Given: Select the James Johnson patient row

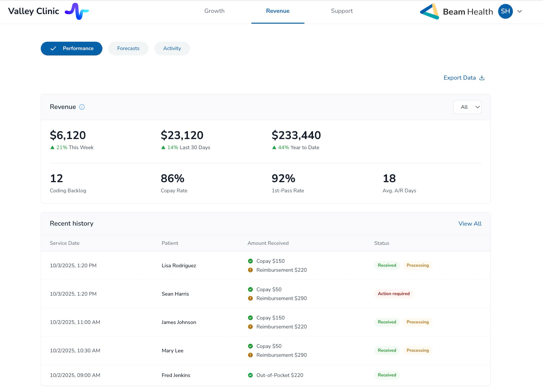Looking at the screenshot, I should tap(179, 322).
